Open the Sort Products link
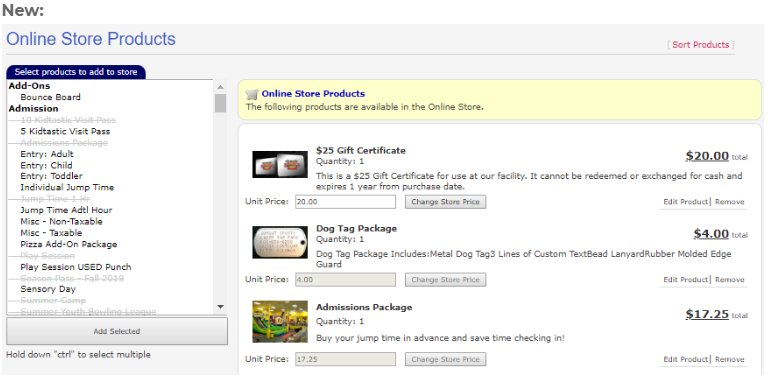Viewport: 770px width, 386px height. click(700, 45)
